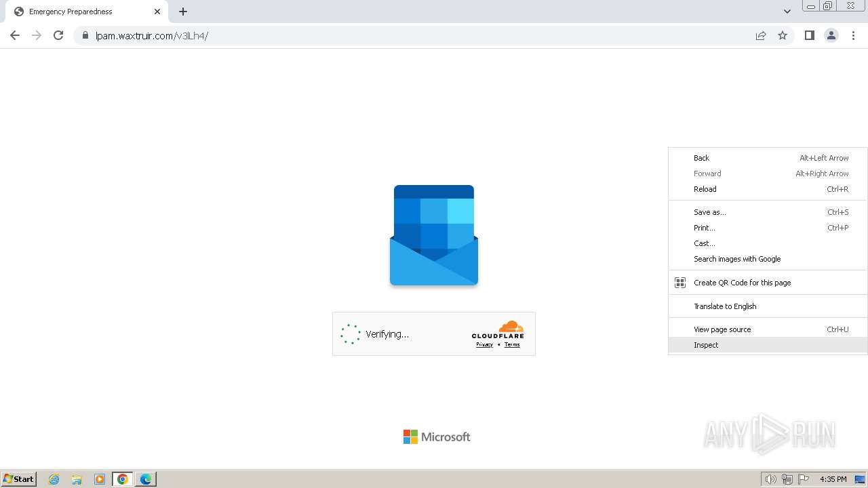Image resolution: width=868 pixels, height=488 pixels.
Task: Click the 4:35 PM clock
Action: 833,479
